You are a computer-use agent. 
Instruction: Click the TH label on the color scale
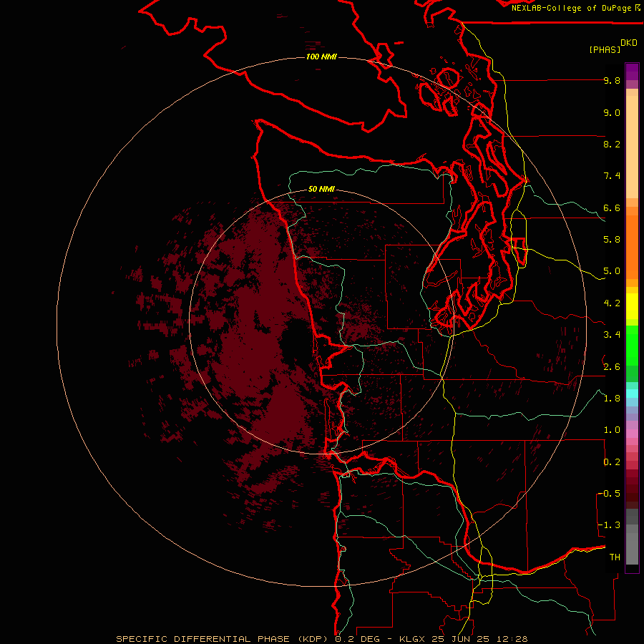tap(615, 557)
